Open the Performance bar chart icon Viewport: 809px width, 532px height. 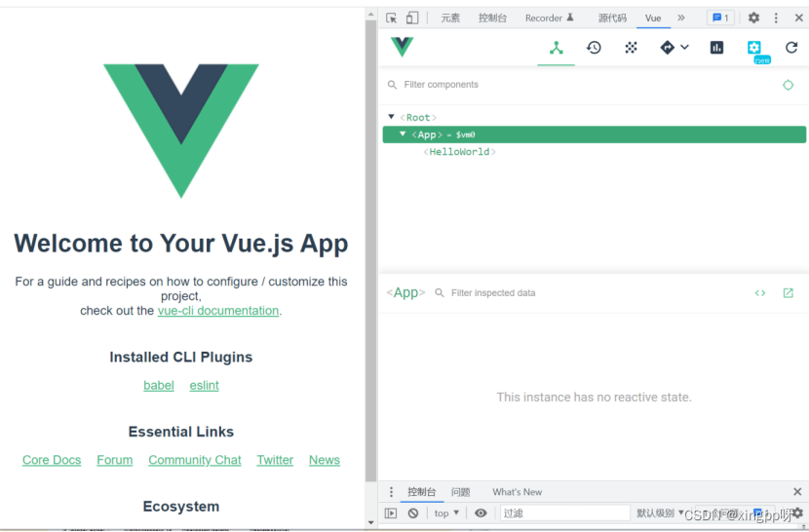pyautogui.click(x=716, y=48)
